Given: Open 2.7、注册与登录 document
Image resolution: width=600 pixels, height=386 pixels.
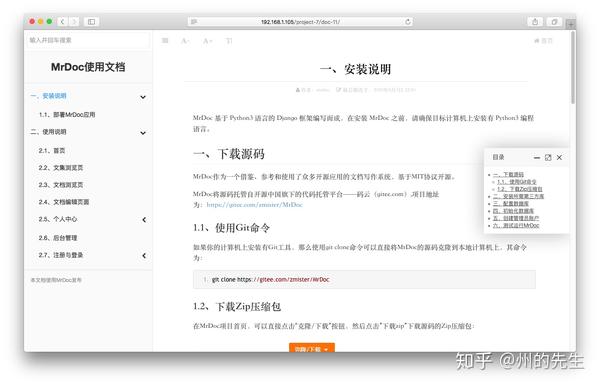Looking at the screenshot, I should pos(61,255).
